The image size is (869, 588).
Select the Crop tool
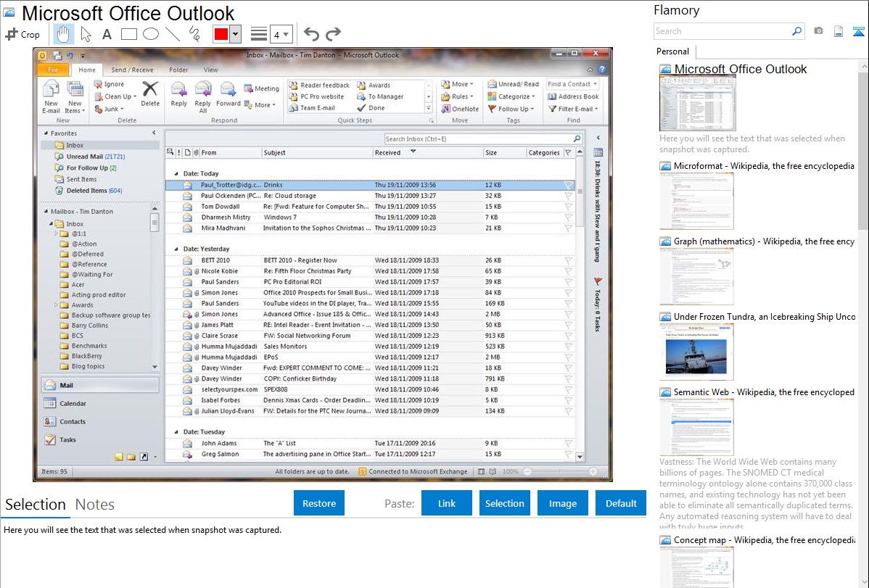[22, 34]
